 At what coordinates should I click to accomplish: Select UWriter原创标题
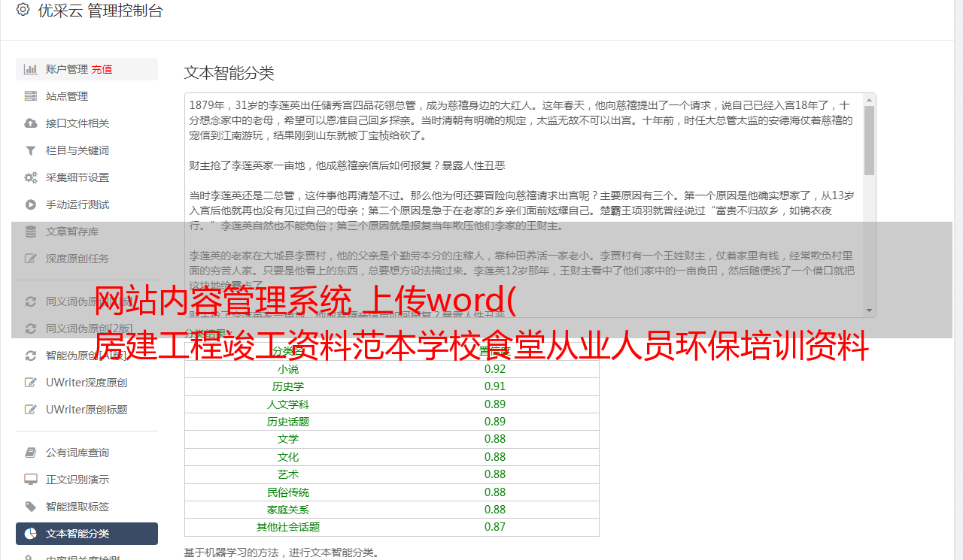87,410
